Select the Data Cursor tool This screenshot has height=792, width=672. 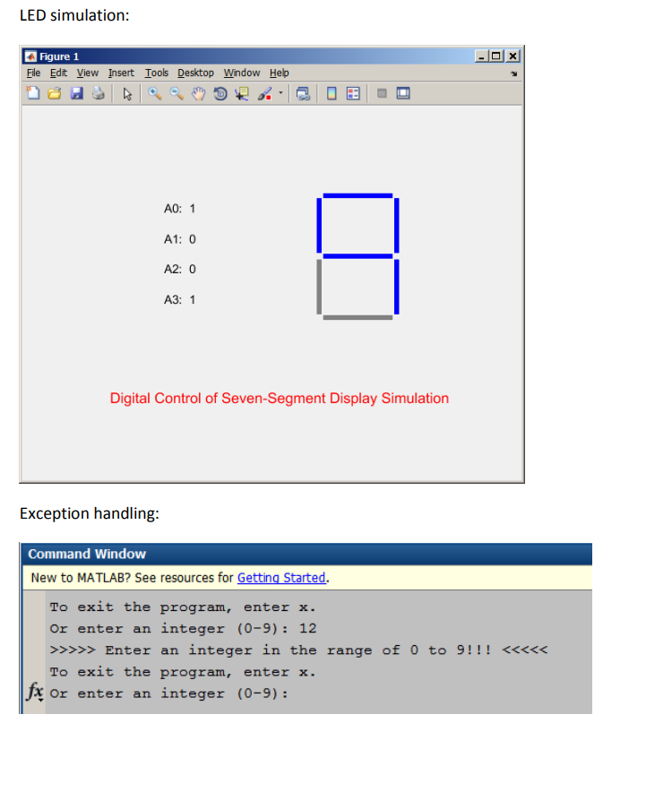tap(242, 93)
